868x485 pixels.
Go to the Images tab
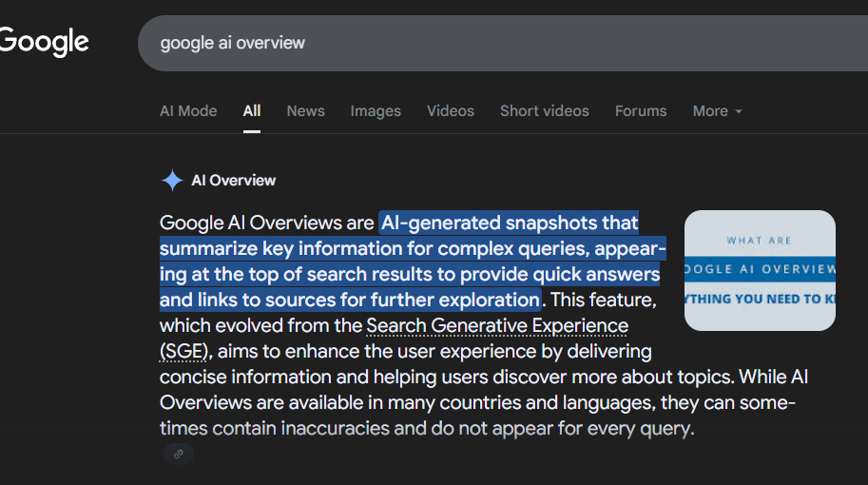click(376, 111)
